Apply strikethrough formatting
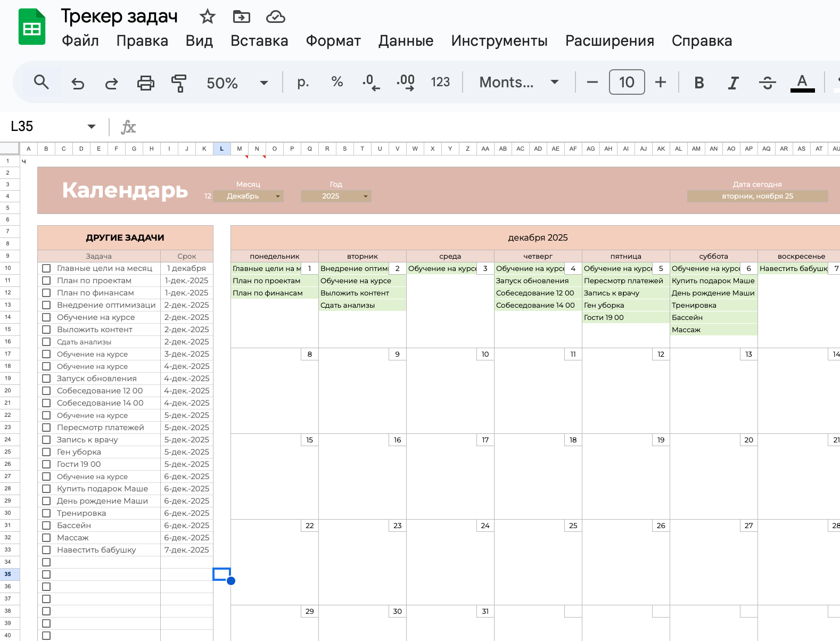Image resolution: width=840 pixels, height=641 pixels. [x=767, y=83]
